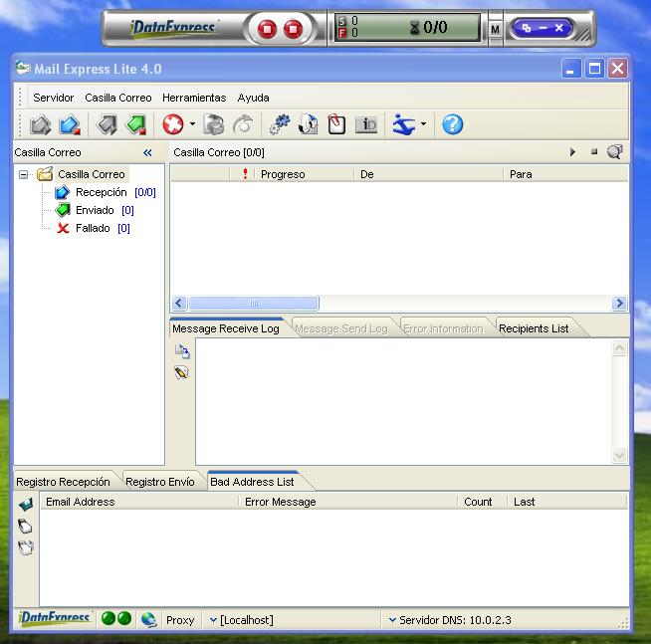Click the horizontal scrollbar left arrow
651x644 pixels.
(179, 304)
